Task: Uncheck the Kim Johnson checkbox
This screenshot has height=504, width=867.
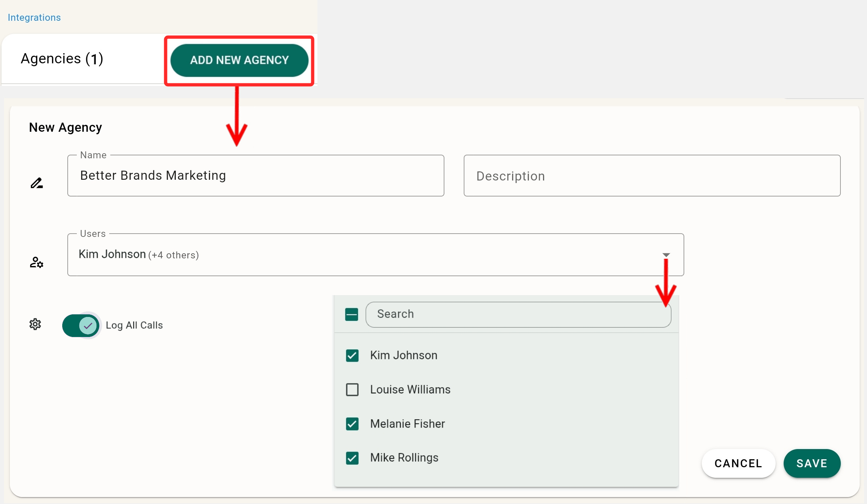Action: pyautogui.click(x=352, y=356)
